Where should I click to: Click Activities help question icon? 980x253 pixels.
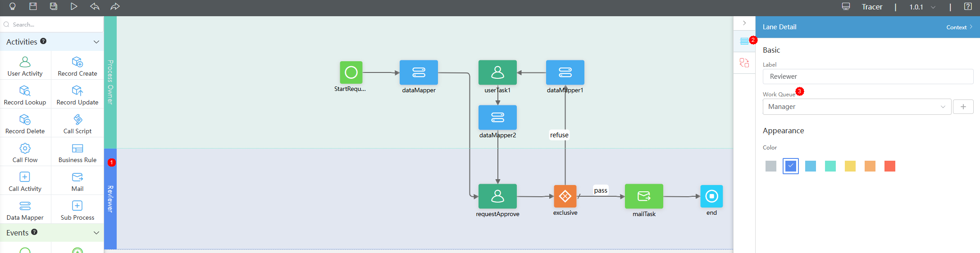43,41
